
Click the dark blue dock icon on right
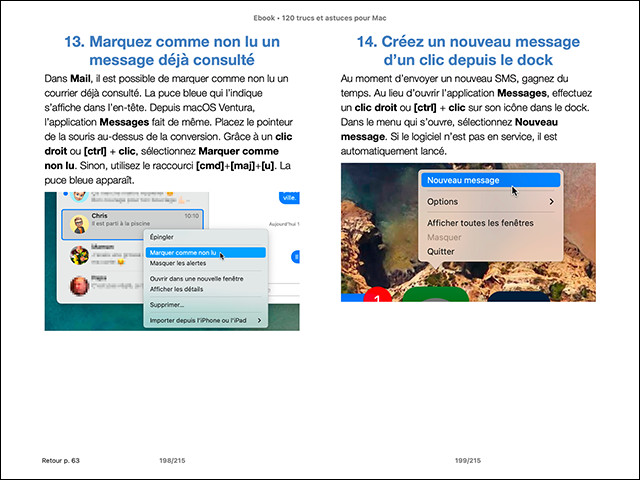tap(520, 296)
